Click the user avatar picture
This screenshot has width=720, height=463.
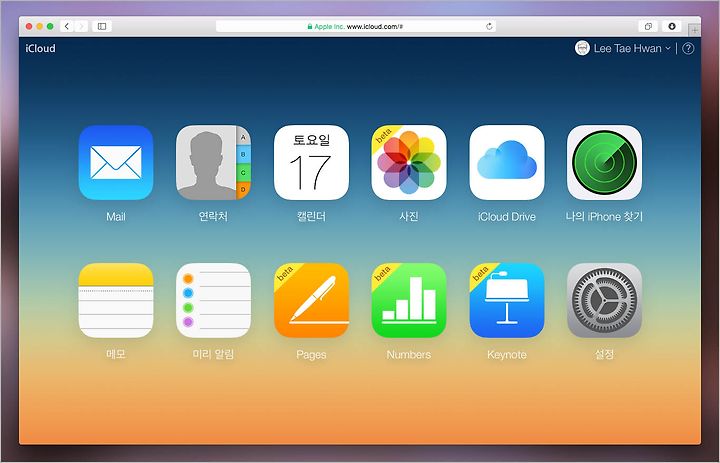[582, 48]
